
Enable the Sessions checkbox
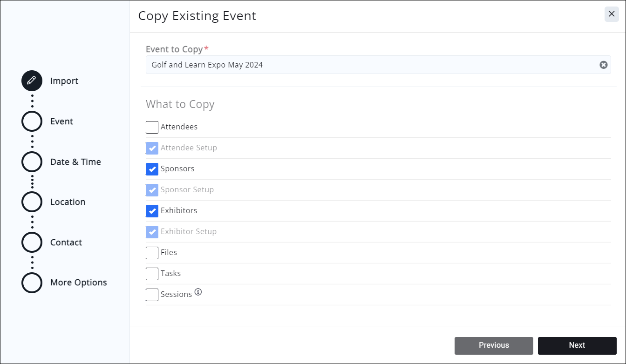[151, 294]
